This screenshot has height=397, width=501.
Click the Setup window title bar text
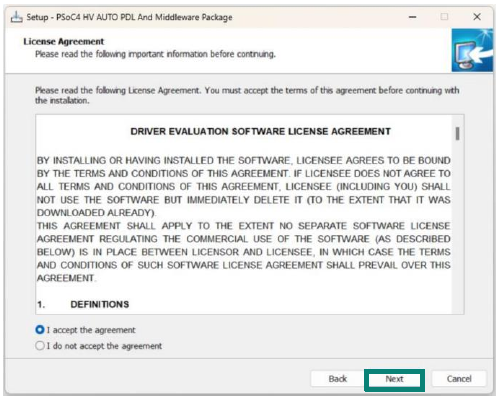(129, 17)
